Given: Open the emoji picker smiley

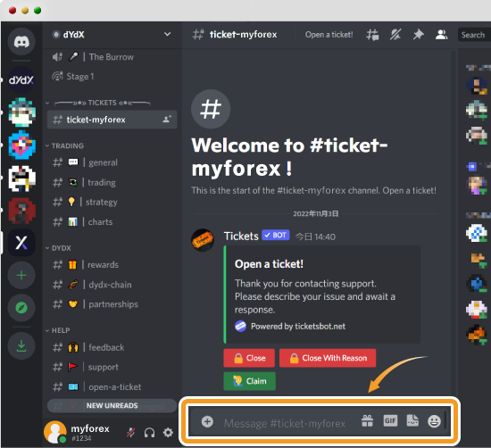Looking at the screenshot, I should point(435,421).
